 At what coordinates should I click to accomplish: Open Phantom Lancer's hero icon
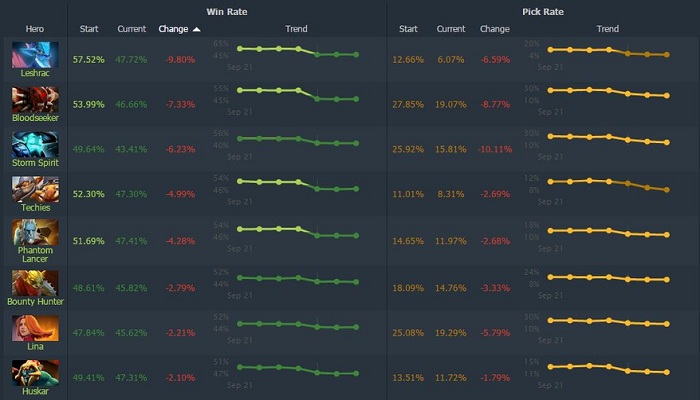click(35, 232)
